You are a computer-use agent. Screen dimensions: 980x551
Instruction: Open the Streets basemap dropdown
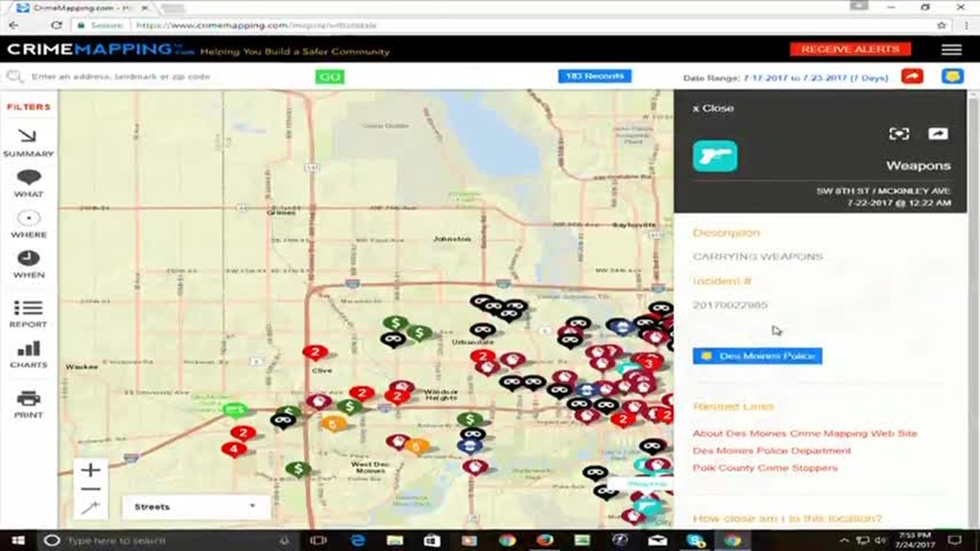196,506
